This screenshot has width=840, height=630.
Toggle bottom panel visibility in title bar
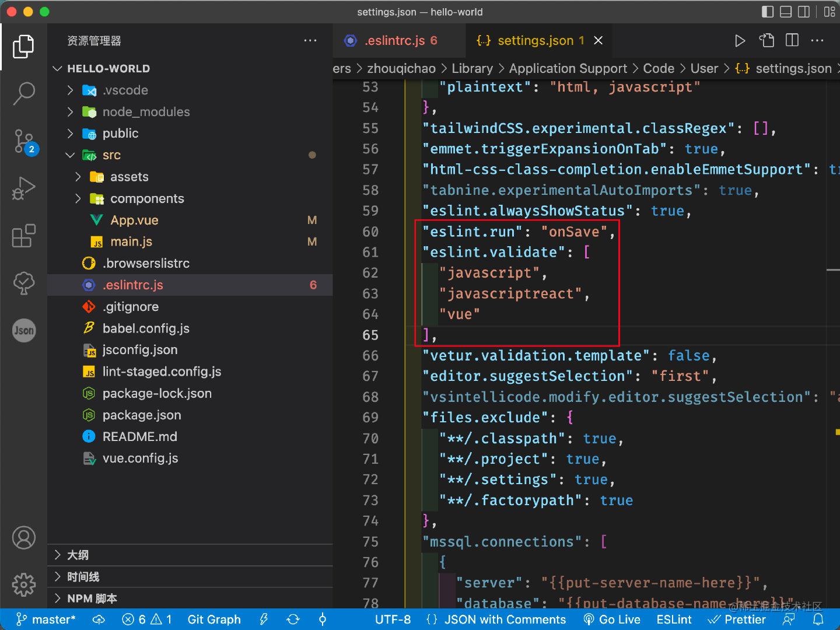(786, 12)
